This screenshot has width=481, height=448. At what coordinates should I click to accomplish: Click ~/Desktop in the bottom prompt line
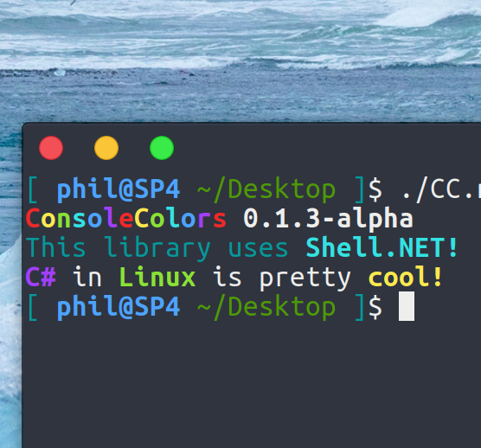(266, 308)
